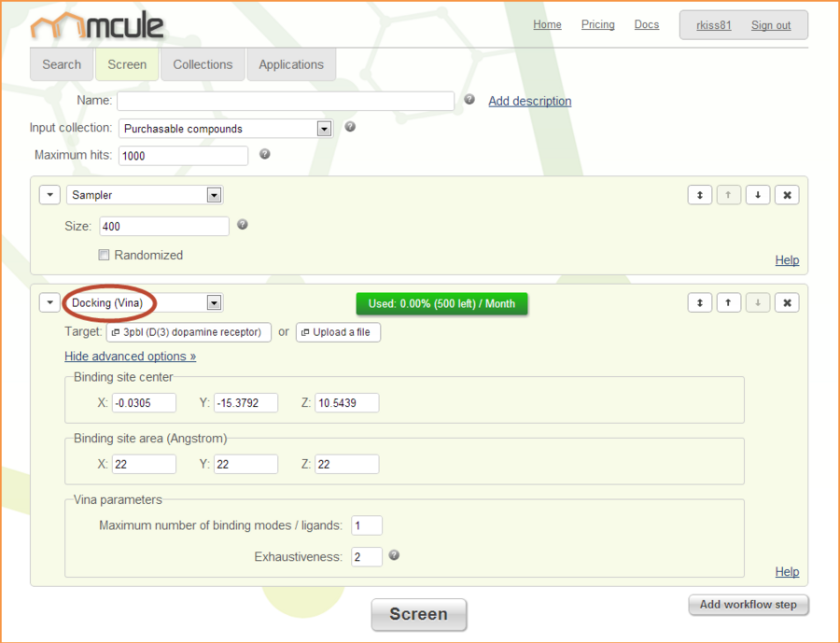Switch to the Collections tab
The image size is (840, 643).
203,64
